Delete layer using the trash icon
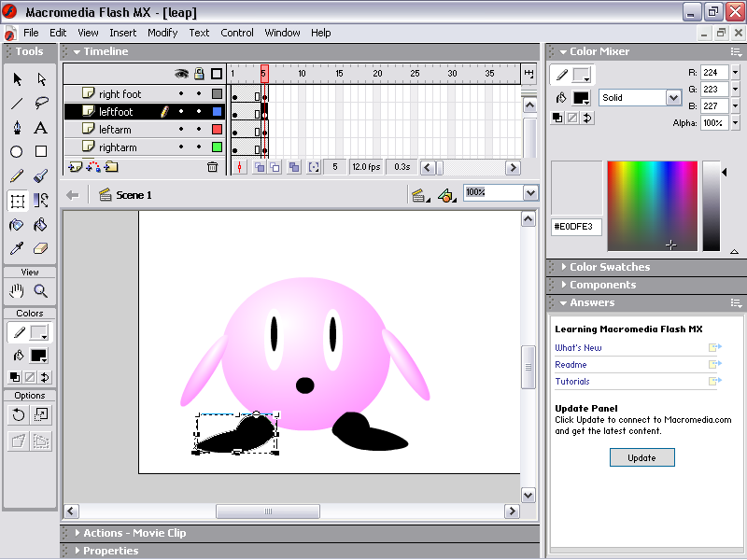Viewport: 747px width, 560px height. (x=212, y=167)
